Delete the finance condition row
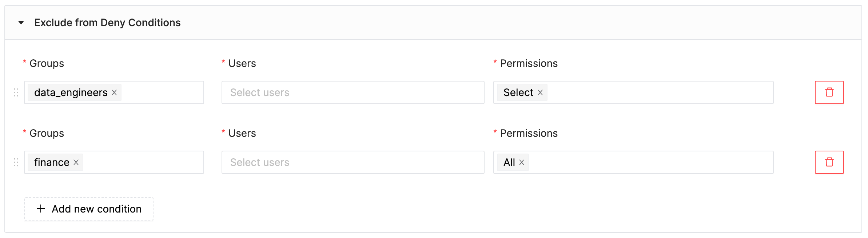This screenshot has width=868, height=238. click(829, 162)
